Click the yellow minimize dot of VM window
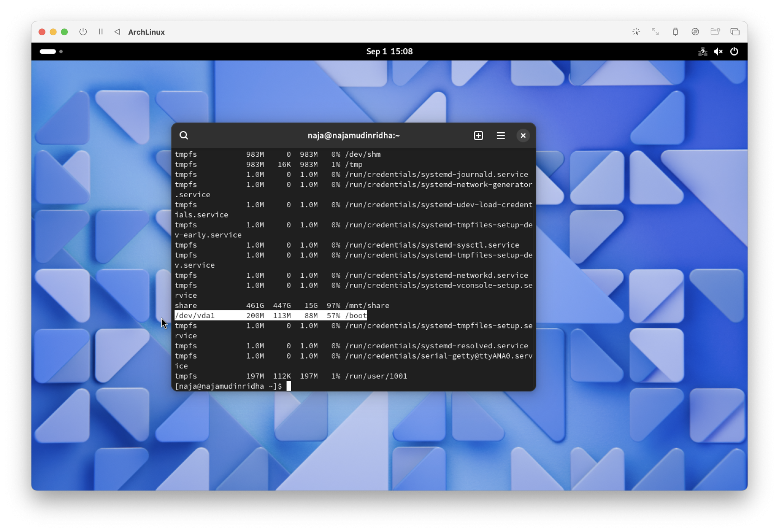779x532 pixels. point(53,32)
